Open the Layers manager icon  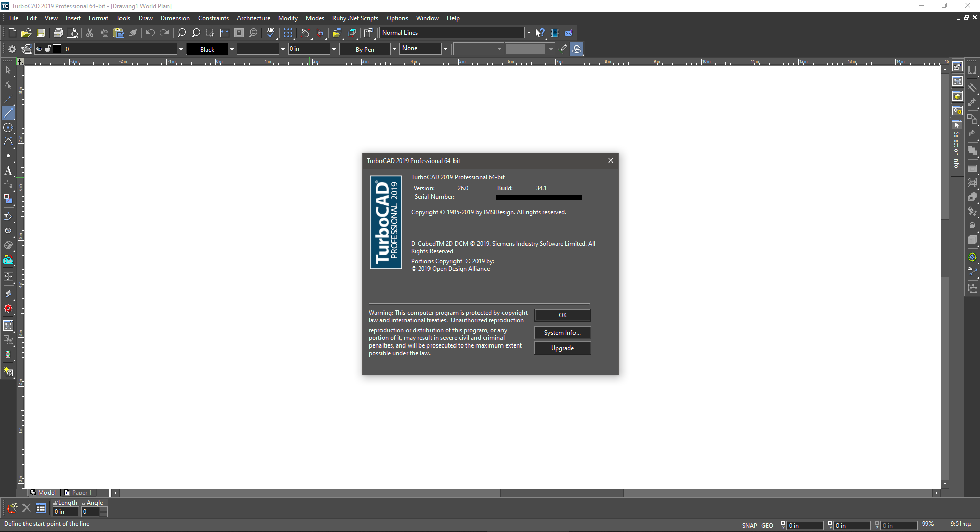point(27,49)
